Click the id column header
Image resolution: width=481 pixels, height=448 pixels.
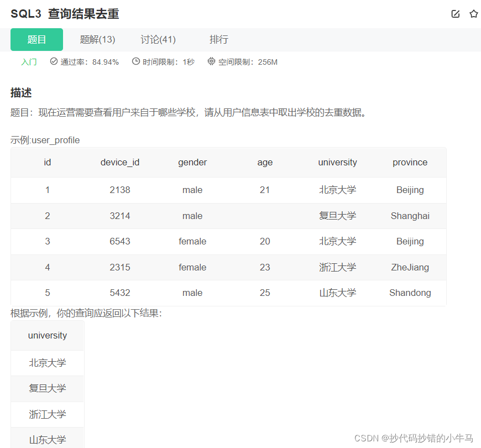point(47,162)
